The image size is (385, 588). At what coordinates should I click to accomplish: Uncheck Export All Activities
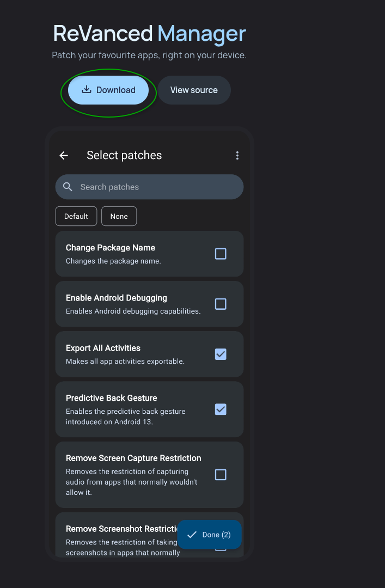pos(221,354)
